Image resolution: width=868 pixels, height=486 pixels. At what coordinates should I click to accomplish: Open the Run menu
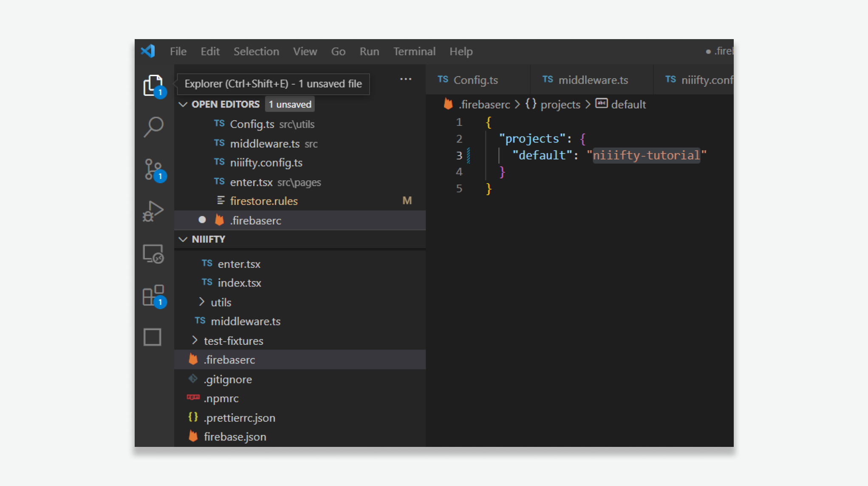[x=369, y=51]
